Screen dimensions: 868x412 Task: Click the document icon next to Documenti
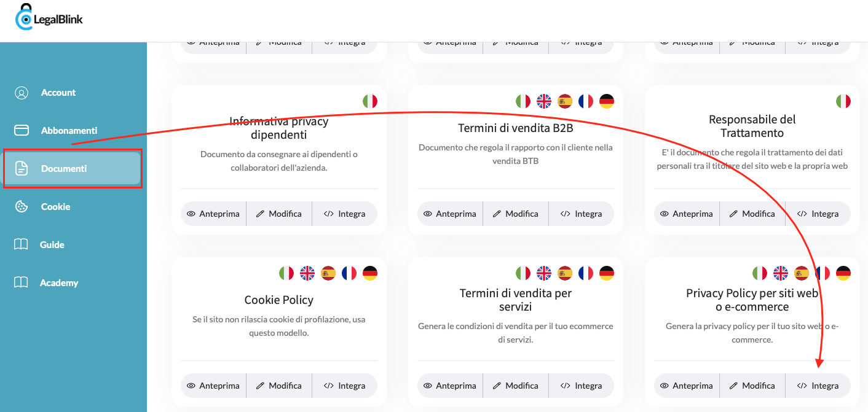tap(22, 168)
